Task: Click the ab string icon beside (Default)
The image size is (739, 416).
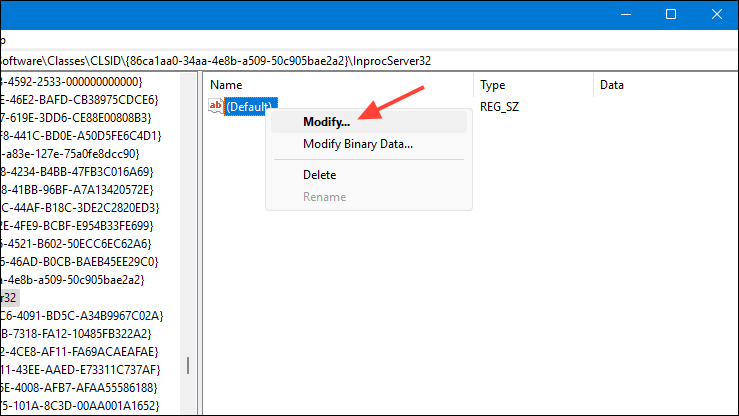Action: pos(215,106)
